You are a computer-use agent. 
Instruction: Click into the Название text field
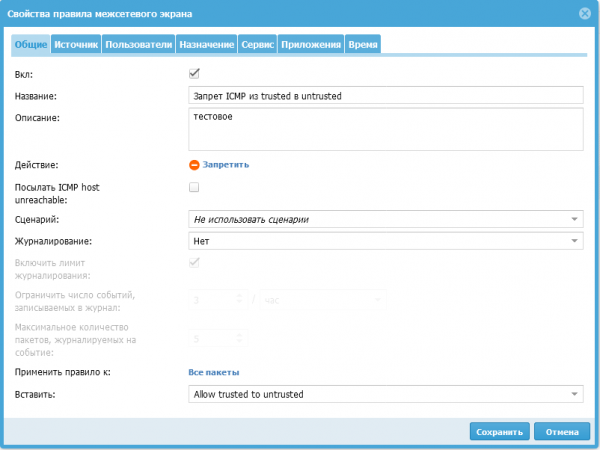click(385, 96)
